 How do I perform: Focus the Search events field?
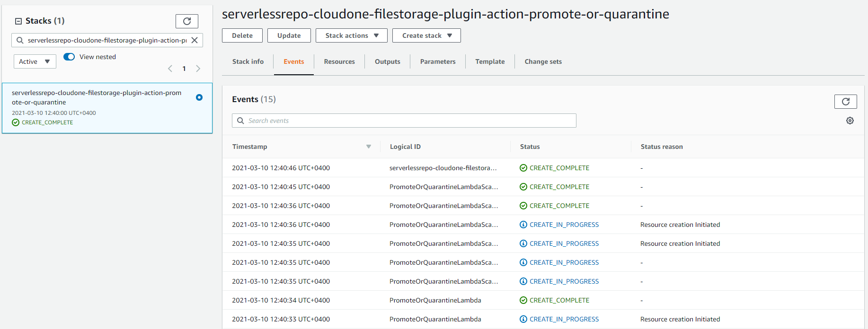(x=404, y=121)
